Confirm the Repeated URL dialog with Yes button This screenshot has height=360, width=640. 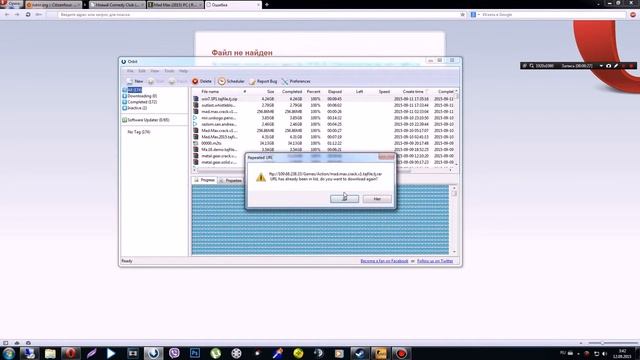click(344, 199)
